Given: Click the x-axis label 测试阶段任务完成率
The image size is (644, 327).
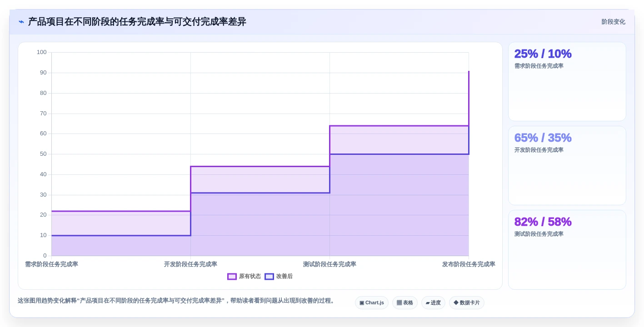Looking at the screenshot, I should [329, 264].
